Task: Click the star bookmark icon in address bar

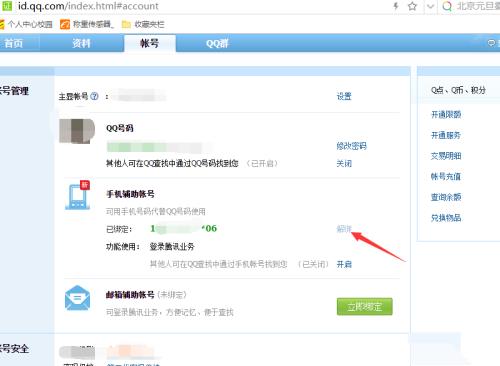Action: (x=412, y=6)
